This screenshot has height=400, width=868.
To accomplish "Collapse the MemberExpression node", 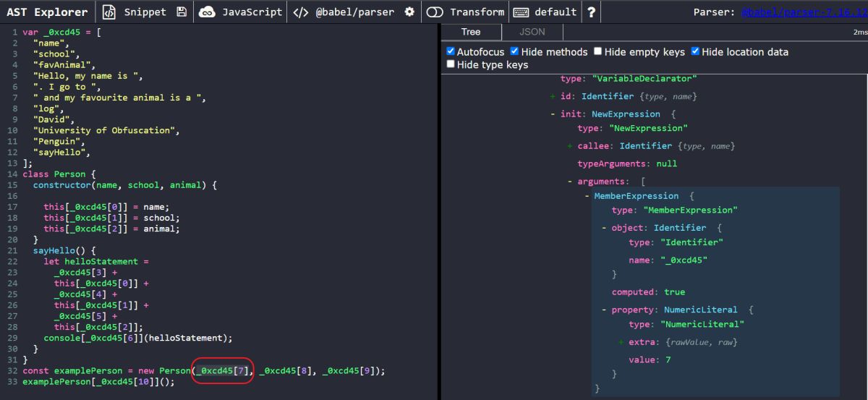I will pos(587,196).
